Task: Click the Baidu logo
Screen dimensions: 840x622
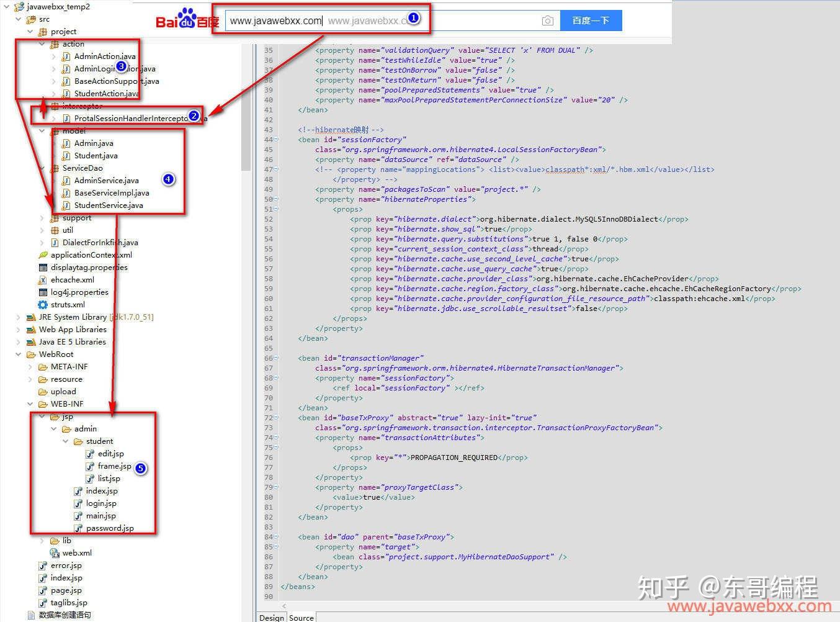Action: point(187,19)
